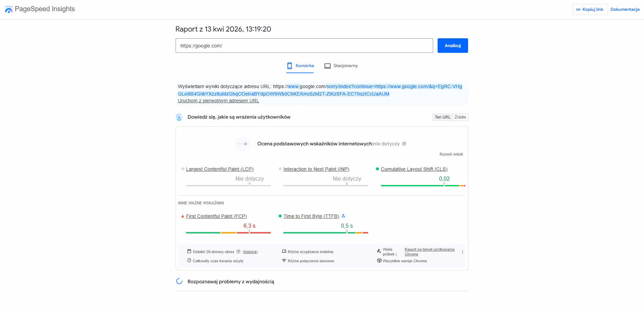The height and width of the screenshot is (309, 644).
Task: Click the CLS distribution bar
Action: tap(423, 186)
